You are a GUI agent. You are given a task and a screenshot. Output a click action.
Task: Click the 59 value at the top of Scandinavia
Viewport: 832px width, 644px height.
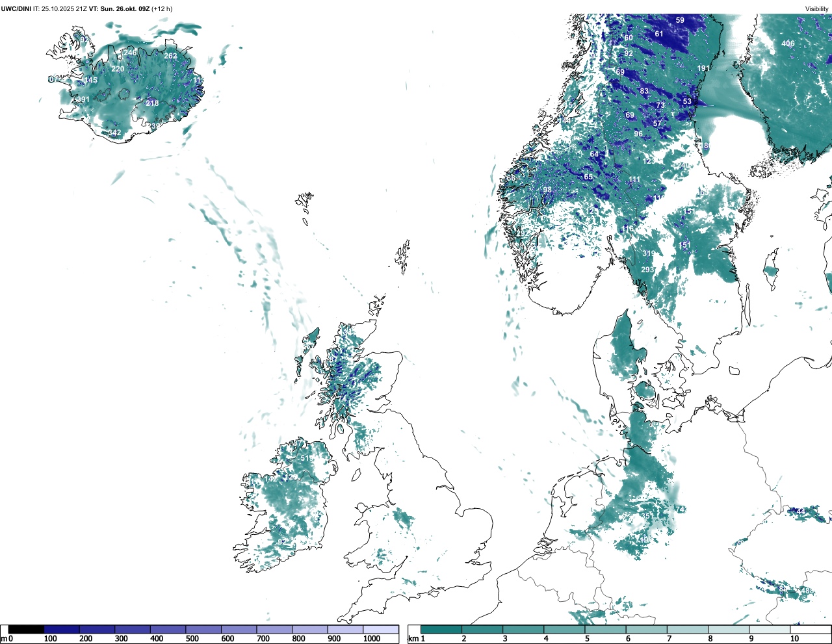point(680,20)
